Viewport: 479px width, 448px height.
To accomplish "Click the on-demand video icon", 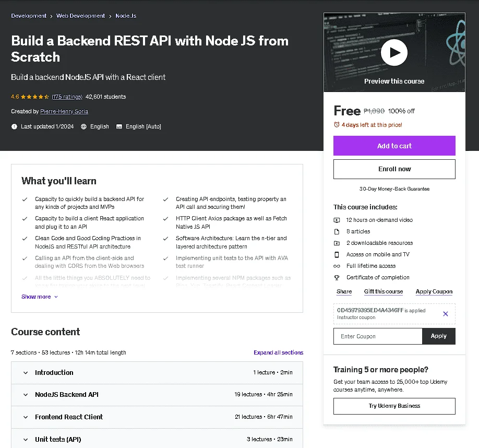I will tap(337, 220).
